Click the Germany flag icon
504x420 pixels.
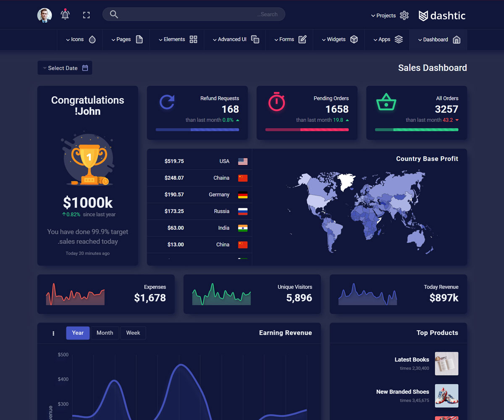pyautogui.click(x=243, y=195)
